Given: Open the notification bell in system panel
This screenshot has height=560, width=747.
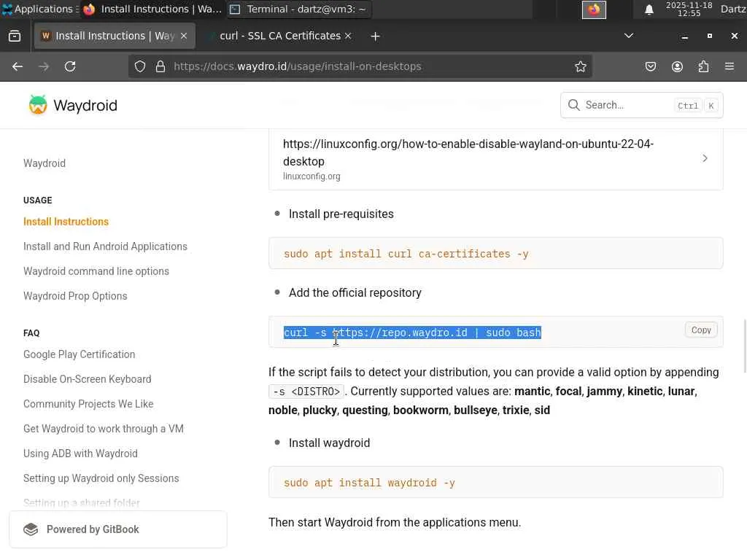Looking at the screenshot, I should pos(649,9).
